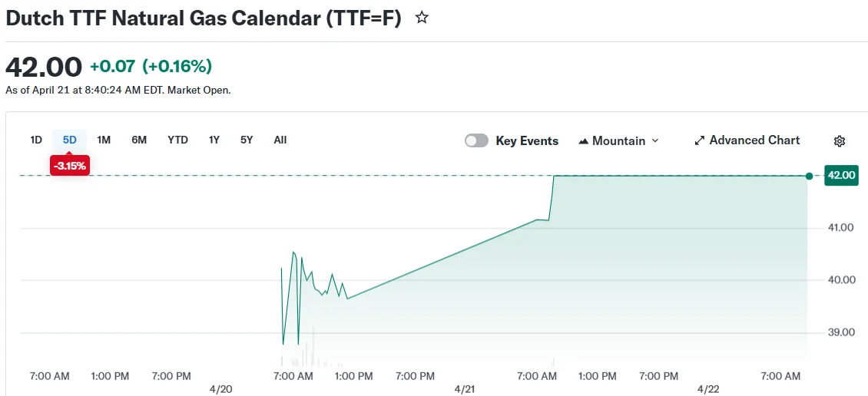Viewport: 868px width, 396px height.
Task: Toggle the Key Events switch
Action: click(476, 140)
